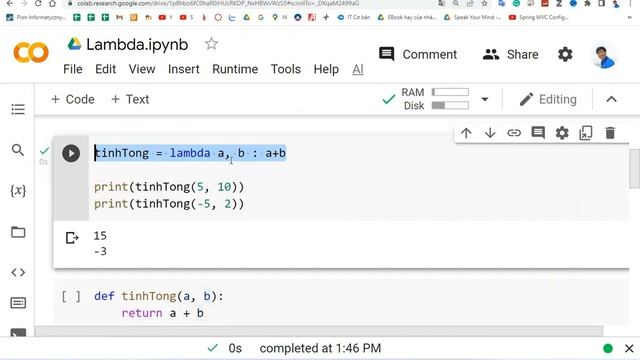Open the Spring MVC Config bookmark
Screen dimensions: 640x360
539,17
